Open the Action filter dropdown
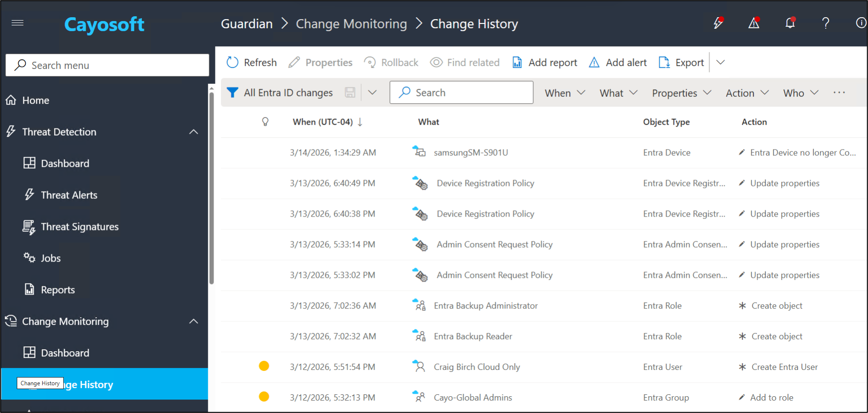Viewport: 868px width, 413px height. click(x=747, y=93)
